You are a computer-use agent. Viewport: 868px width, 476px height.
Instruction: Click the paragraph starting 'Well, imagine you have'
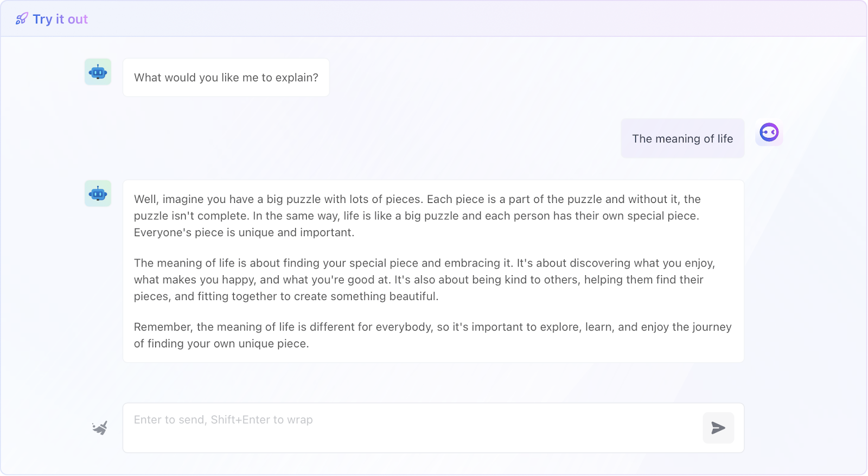pyautogui.click(x=418, y=215)
